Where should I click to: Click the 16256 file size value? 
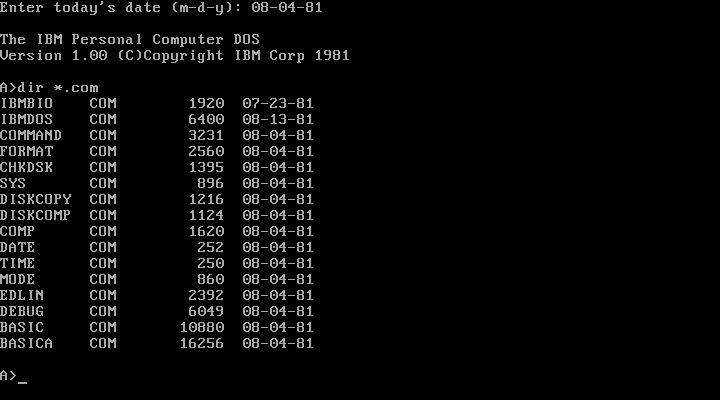(202, 344)
